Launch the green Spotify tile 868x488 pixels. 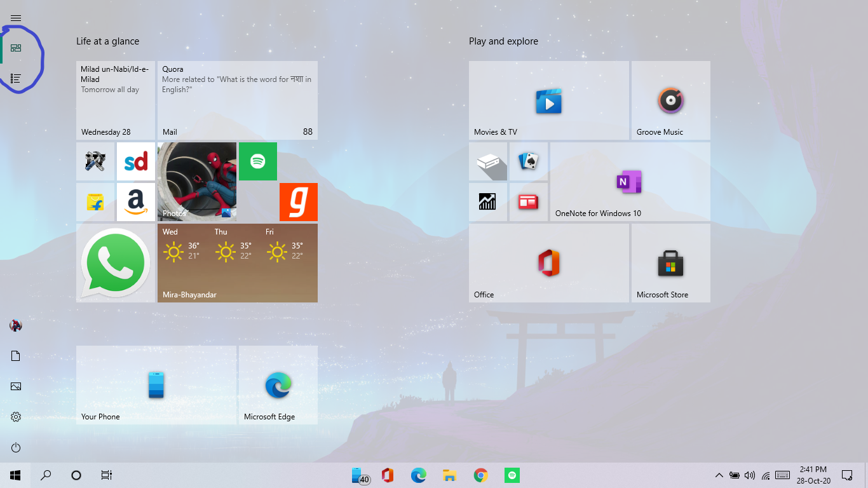tap(258, 161)
